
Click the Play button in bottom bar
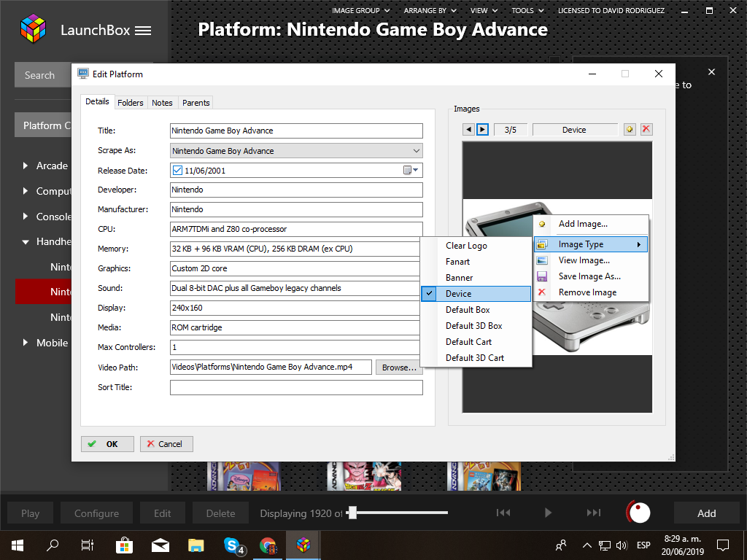point(30,513)
